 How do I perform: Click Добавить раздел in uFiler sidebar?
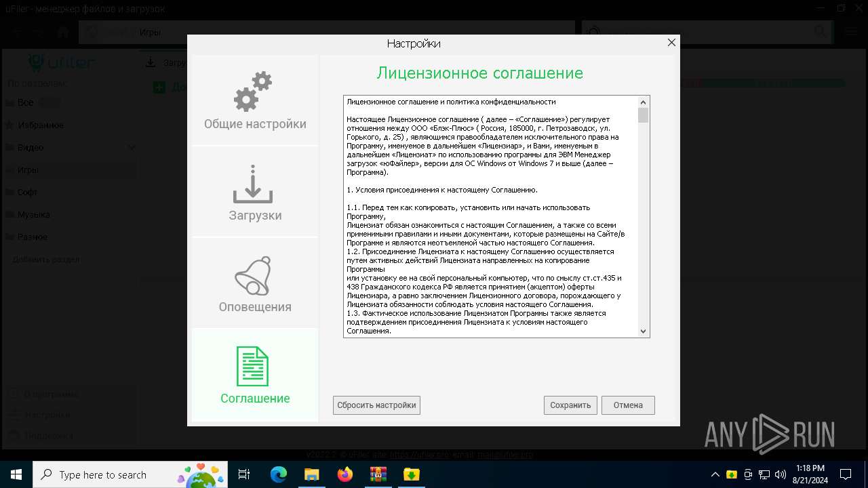tap(46, 260)
